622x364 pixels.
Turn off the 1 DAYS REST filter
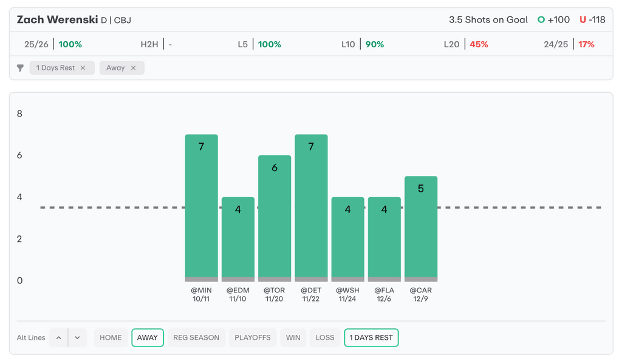click(371, 338)
